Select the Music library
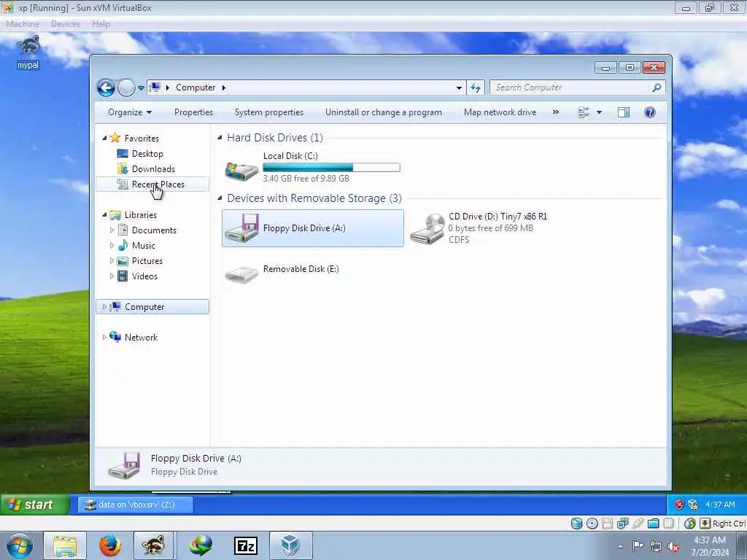This screenshot has width=747, height=560. (x=144, y=246)
